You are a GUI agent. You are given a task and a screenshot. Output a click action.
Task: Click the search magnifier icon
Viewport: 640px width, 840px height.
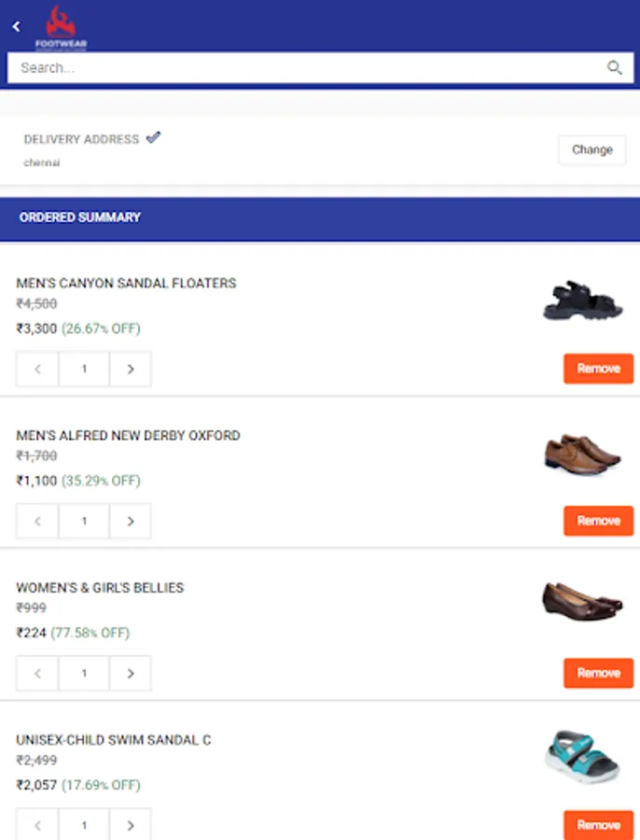[x=614, y=67]
